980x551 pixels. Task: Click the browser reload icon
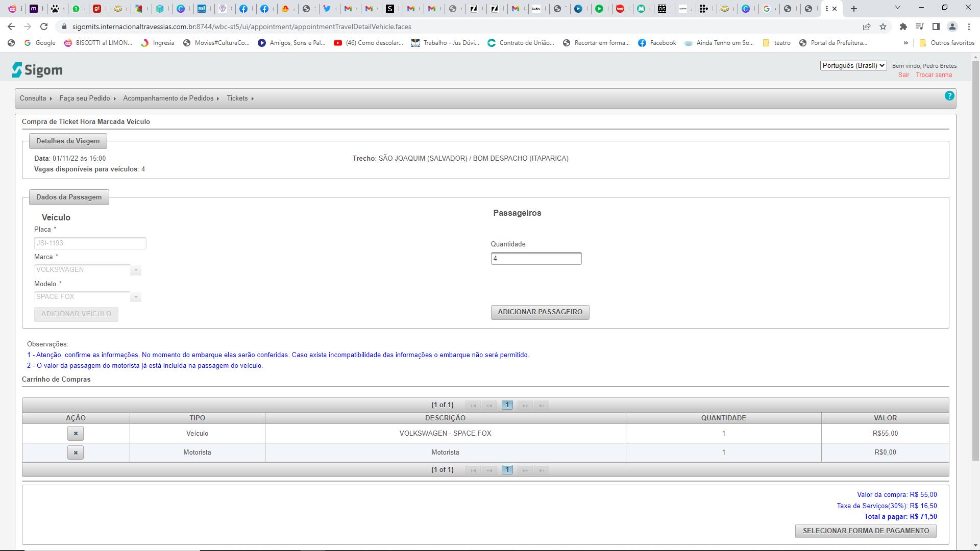44,27
